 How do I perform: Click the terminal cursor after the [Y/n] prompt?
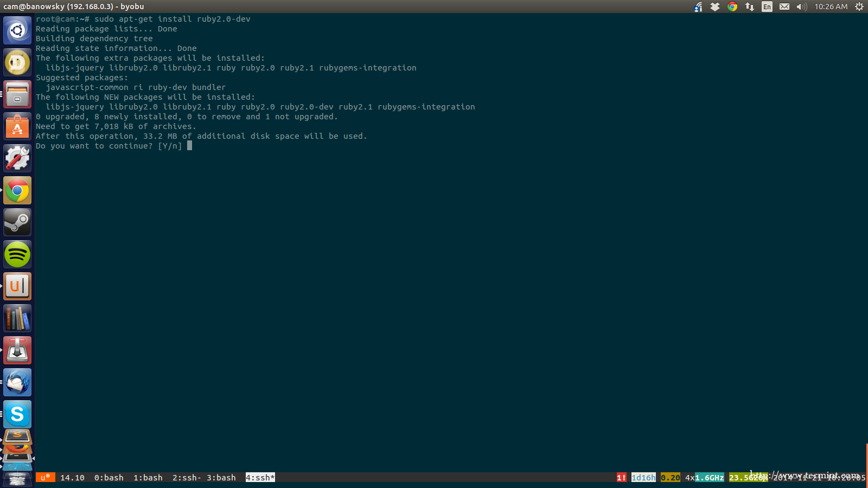[x=189, y=145]
